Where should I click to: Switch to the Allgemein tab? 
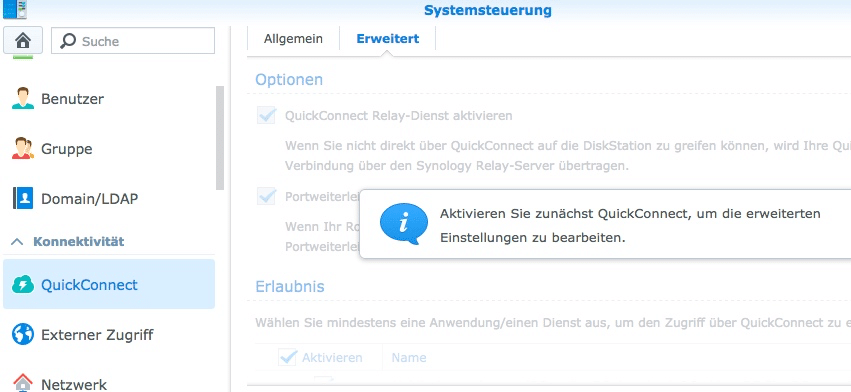293,39
